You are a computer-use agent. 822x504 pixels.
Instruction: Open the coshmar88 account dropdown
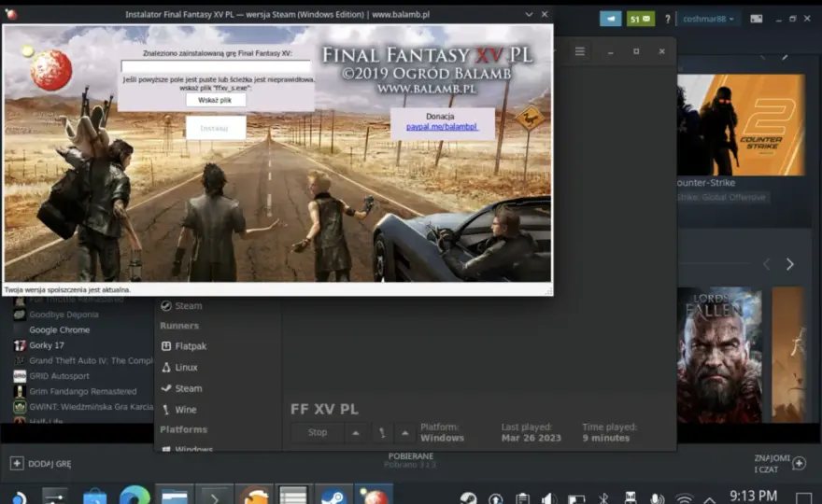point(708,19)
